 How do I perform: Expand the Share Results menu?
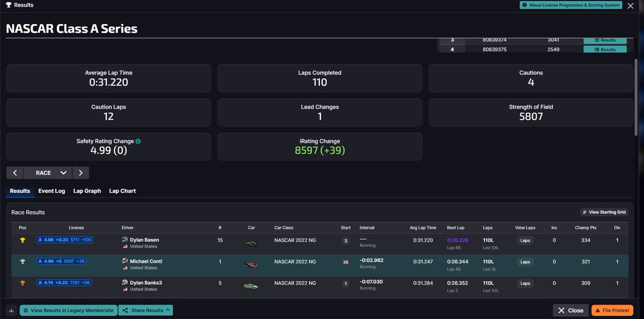coord(145,310)
